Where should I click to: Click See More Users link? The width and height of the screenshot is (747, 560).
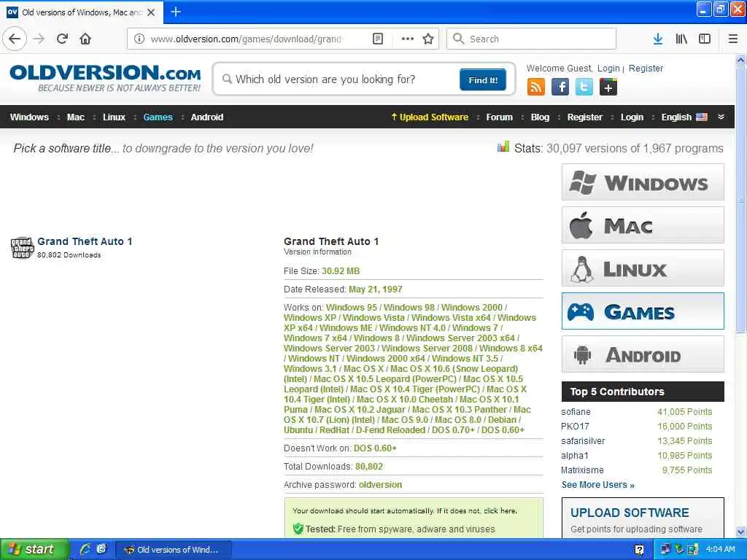(598, 485)
